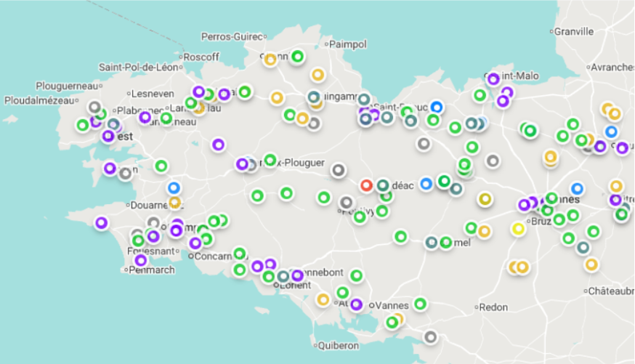Click the blue marker east of Saint-Brieuc
The image size is (635, 364).
click(x=436, y=107)
